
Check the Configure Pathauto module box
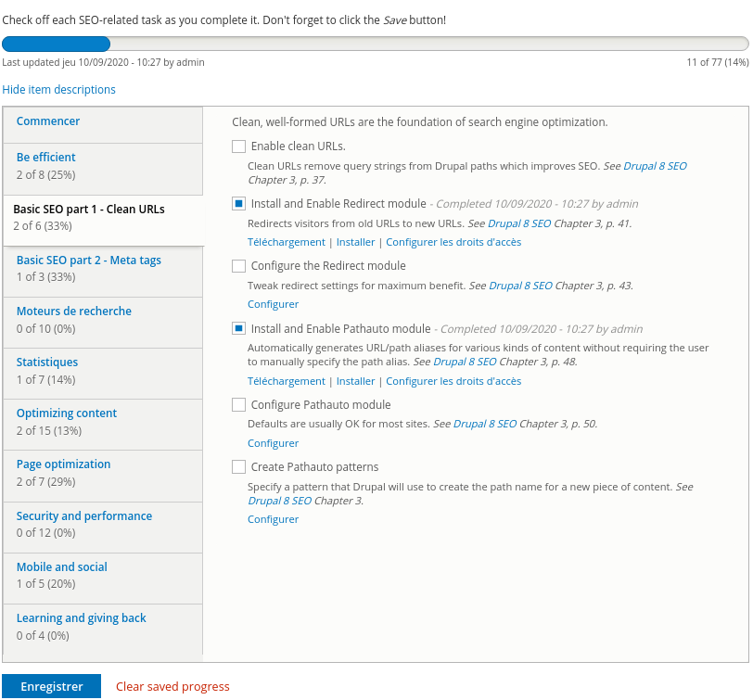pos(239,405)
